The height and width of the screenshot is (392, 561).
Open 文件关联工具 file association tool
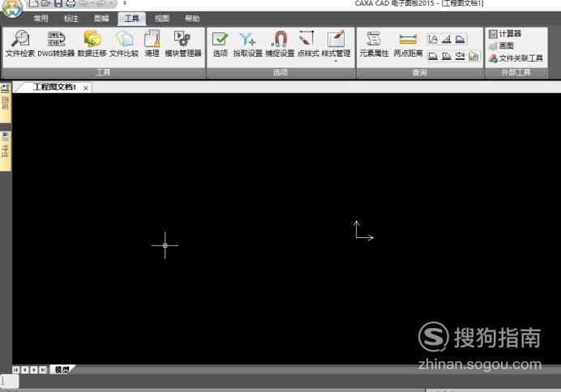516,58
